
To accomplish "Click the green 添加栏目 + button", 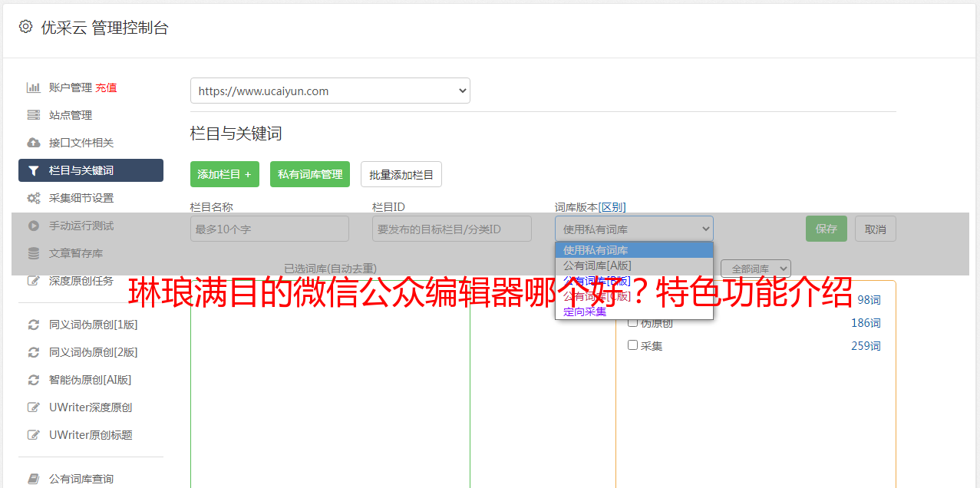I will coord(225,174).
